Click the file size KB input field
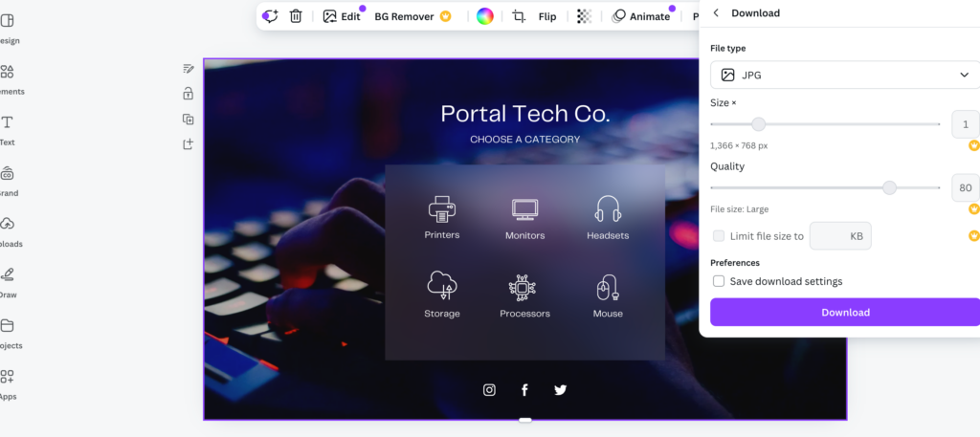This screenshot has height=437, width=980. pos(840,236)
